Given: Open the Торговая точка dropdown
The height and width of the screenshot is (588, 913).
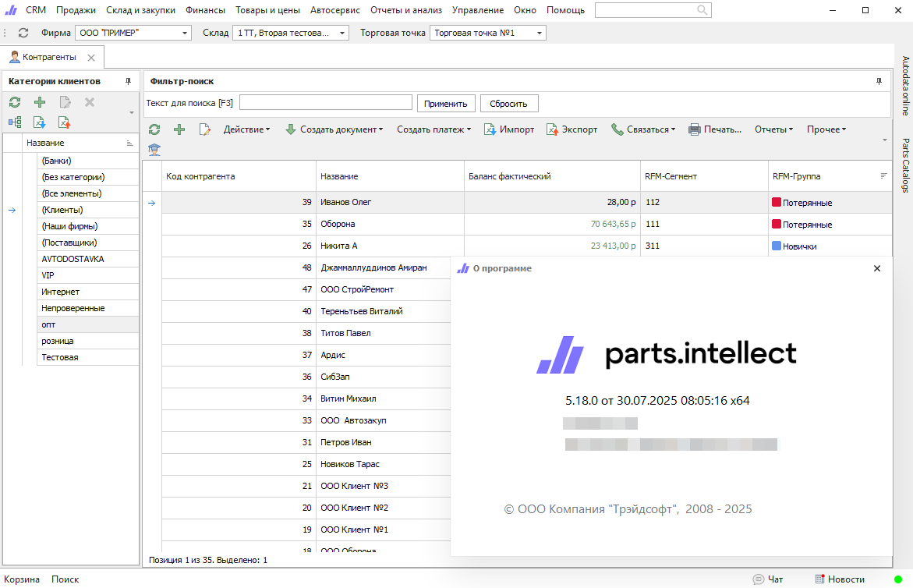Looking at the screenshot, I should 540,34.
